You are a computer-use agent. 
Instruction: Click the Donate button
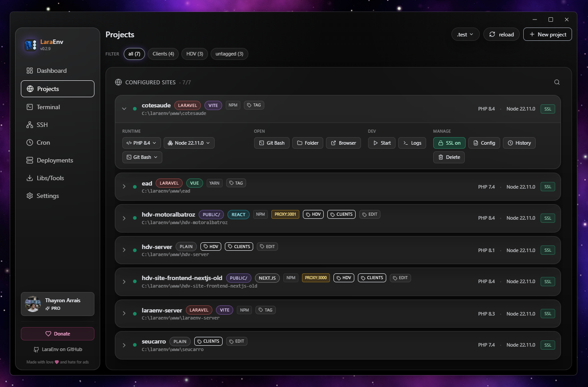(58, 334)
